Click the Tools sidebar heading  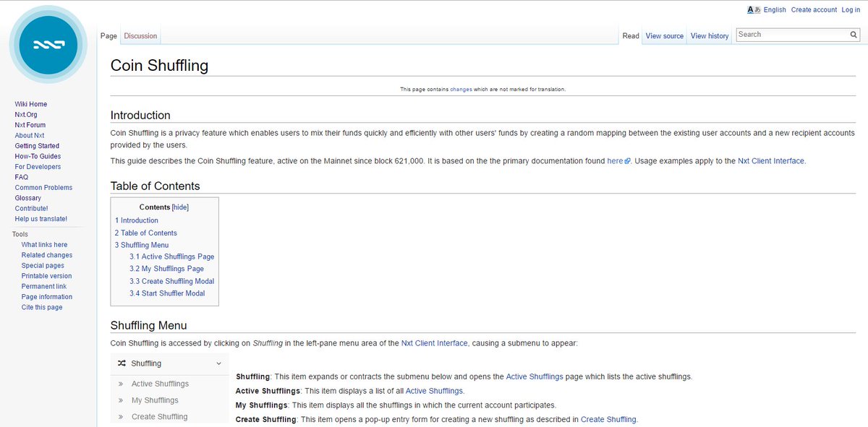click(x=20, y=234)
